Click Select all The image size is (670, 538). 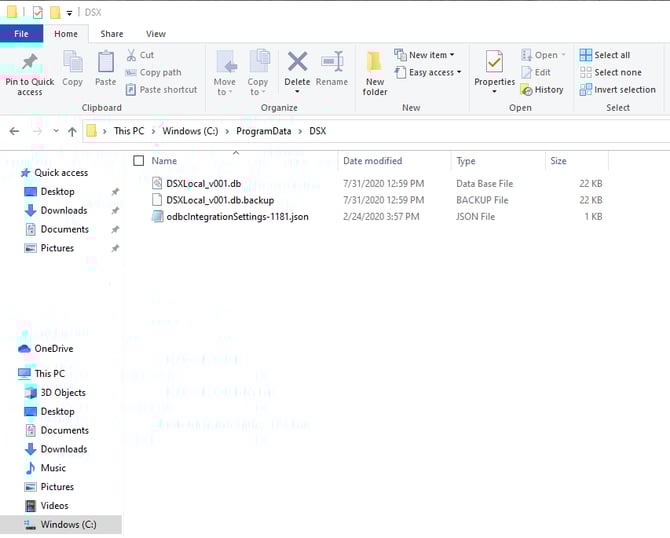coord(605,55)
